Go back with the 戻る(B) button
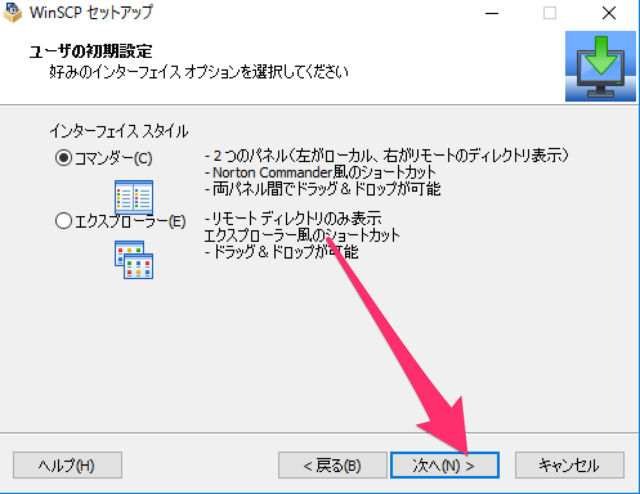 tap(332, 465)
